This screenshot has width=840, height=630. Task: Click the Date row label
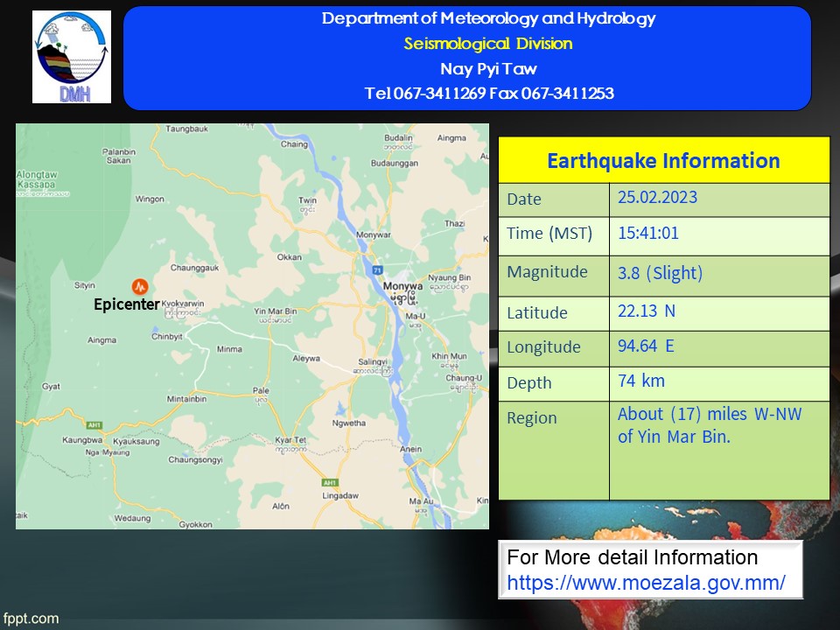tap(524, 199)
